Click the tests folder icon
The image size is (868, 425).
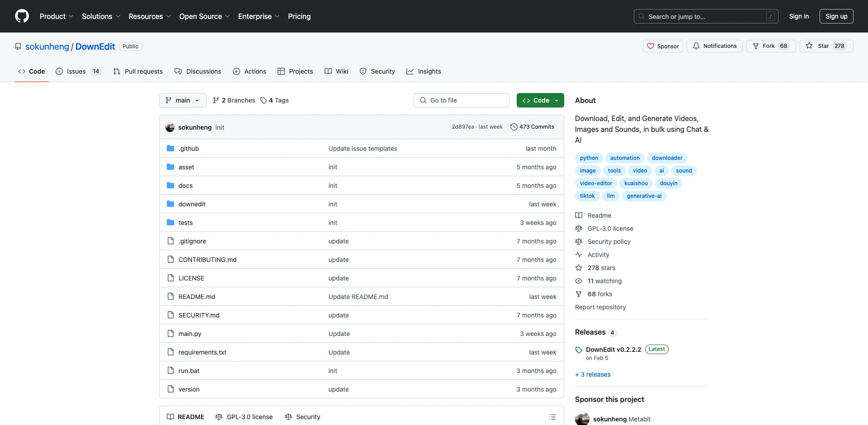(170, 223)
